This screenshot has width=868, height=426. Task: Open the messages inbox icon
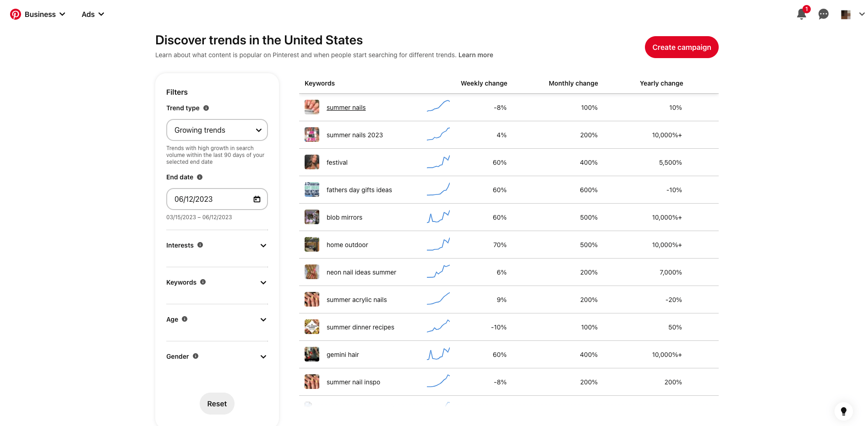point(823,14)
